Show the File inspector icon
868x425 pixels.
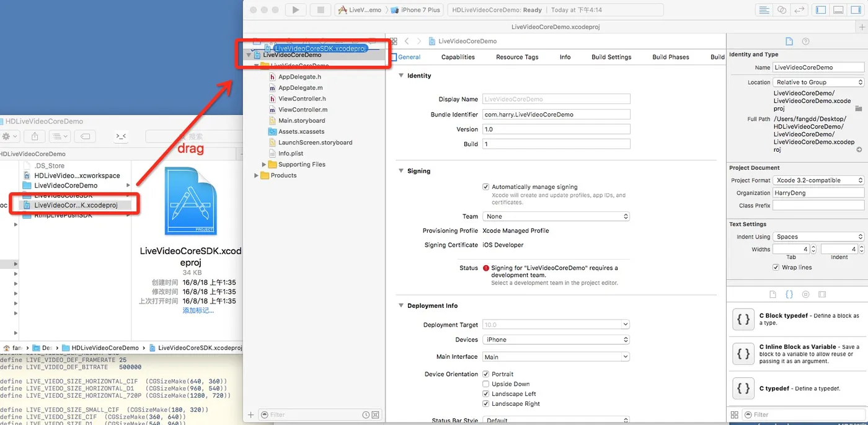pos(789,42)
